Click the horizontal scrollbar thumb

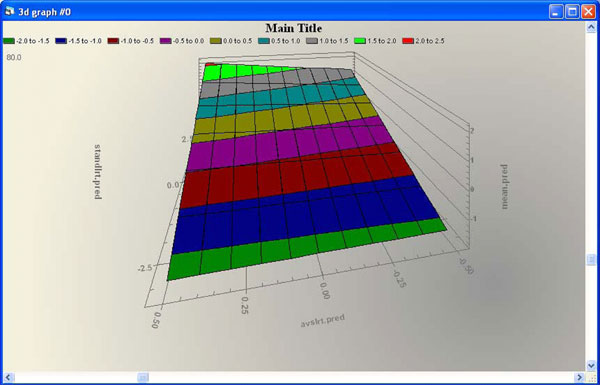[143, 377]
